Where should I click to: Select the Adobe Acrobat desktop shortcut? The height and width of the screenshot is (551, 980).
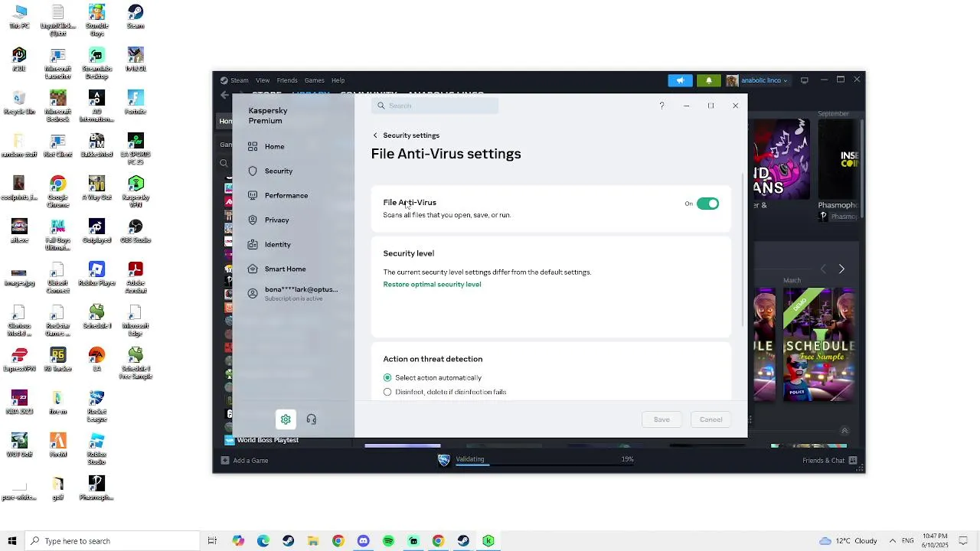(136, 277)
